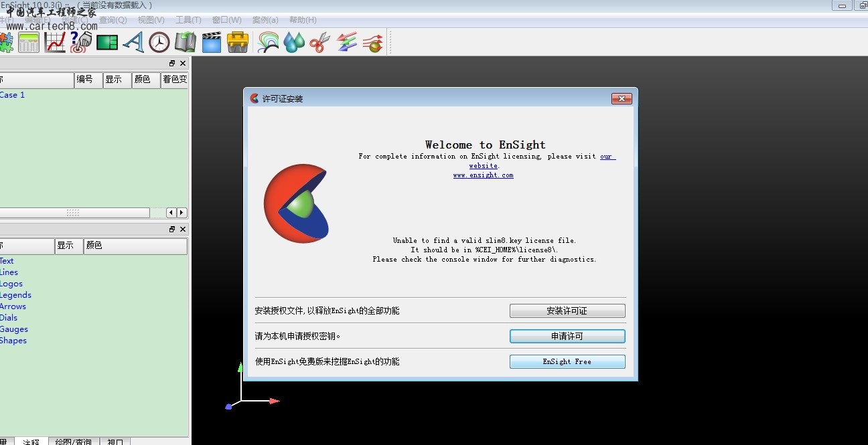Select Legends in the annotation list

click(x=15, y=295)
